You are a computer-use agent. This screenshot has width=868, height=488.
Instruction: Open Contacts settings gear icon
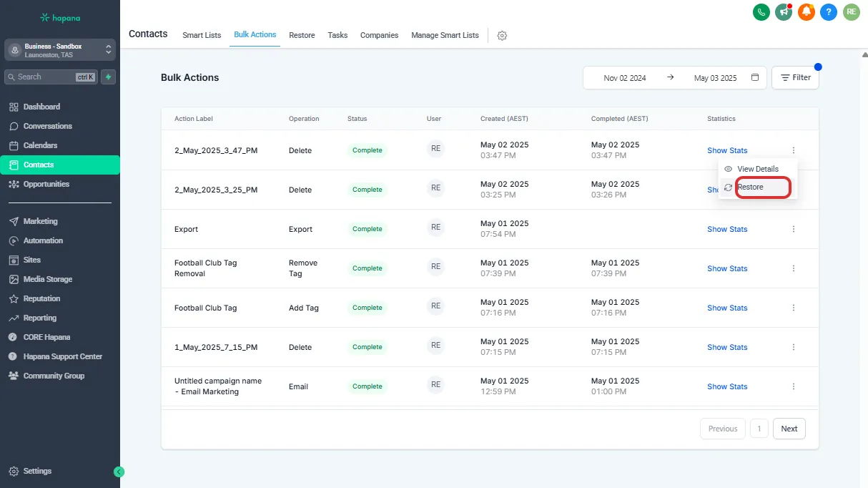pos(502,36)
